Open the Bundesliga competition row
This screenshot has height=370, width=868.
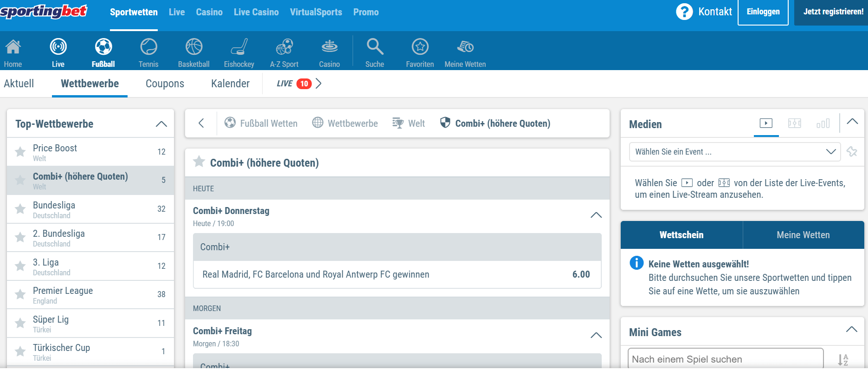(x=90, y=209)
